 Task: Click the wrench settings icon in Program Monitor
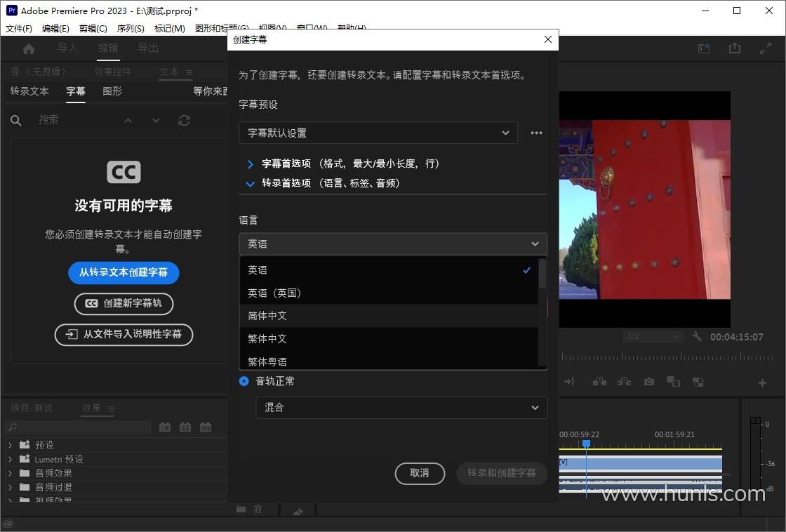(697, 336)
